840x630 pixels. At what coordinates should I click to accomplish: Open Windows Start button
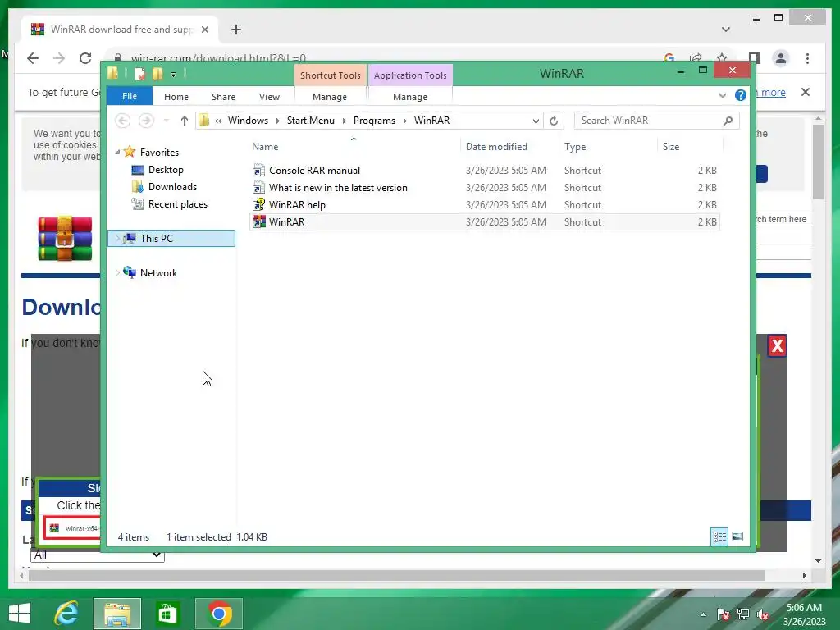pyautogui.click(x=20, y=614)
